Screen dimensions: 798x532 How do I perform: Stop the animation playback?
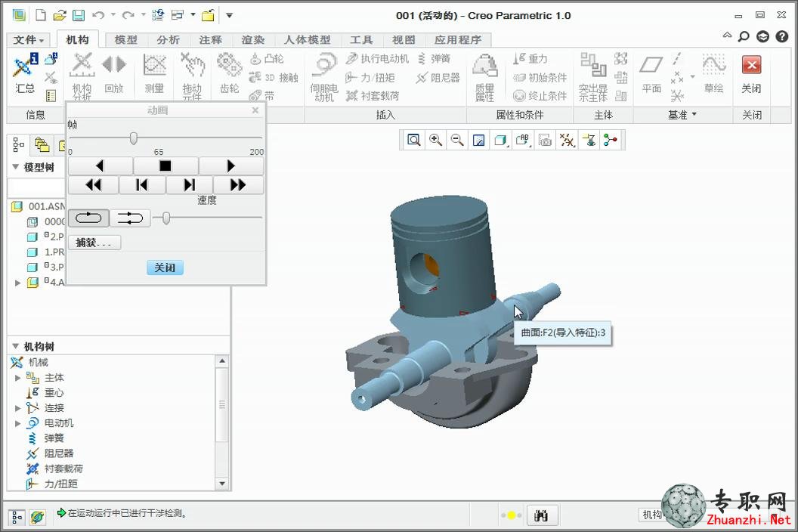point(165,166)
